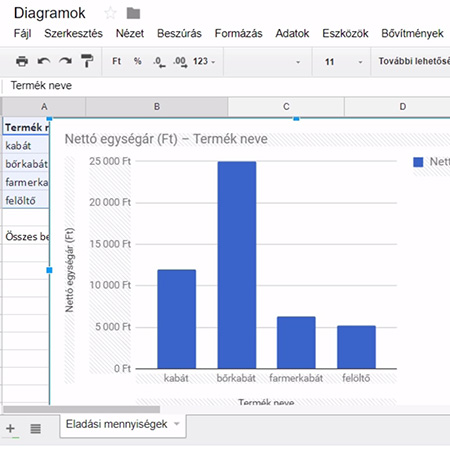
Task: Click the print icon in toolbar
Action: (x=22, y=61)
